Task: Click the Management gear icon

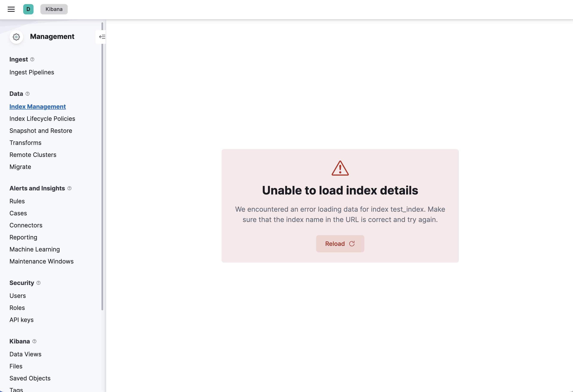Action: pyautogui.click(x=16, y=37)
